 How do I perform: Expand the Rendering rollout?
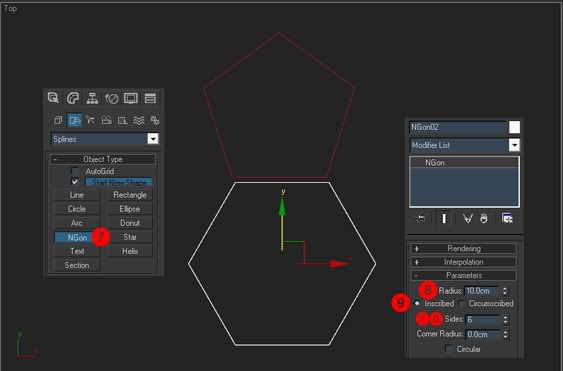[x=464, y=249]
